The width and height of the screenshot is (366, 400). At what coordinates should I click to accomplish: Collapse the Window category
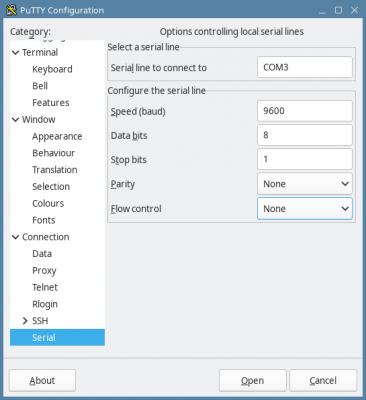tap(15, 119)
